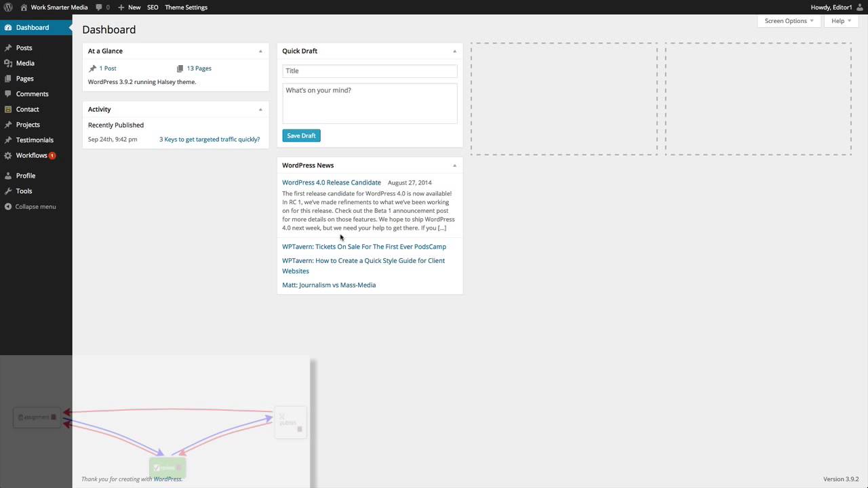Click the WordPress logo in the admin bar

[8, 7]
